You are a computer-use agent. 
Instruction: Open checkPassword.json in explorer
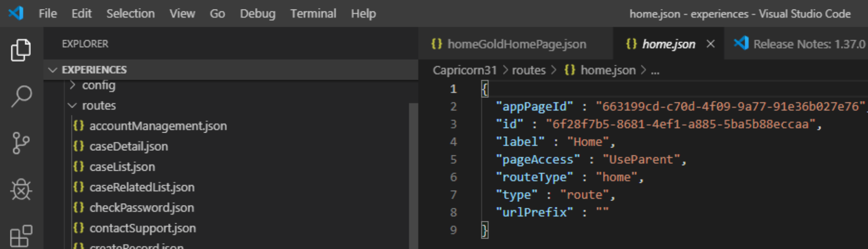coord(142,207)
